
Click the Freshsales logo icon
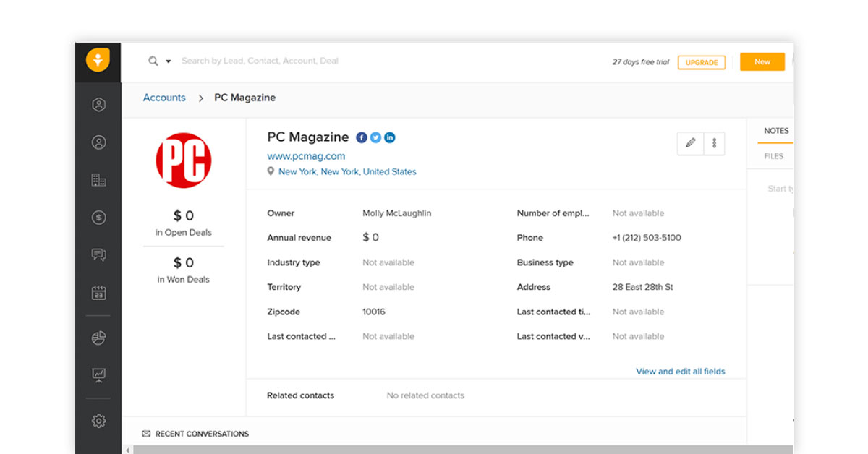tap(98, 60)
